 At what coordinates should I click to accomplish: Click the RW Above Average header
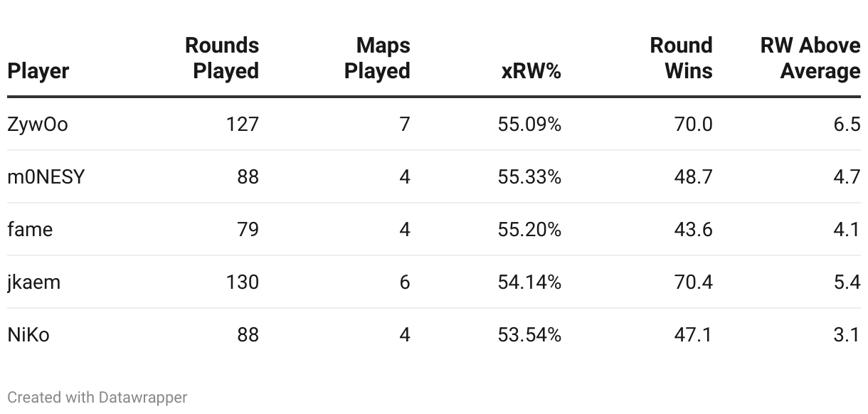coord(810,58)
